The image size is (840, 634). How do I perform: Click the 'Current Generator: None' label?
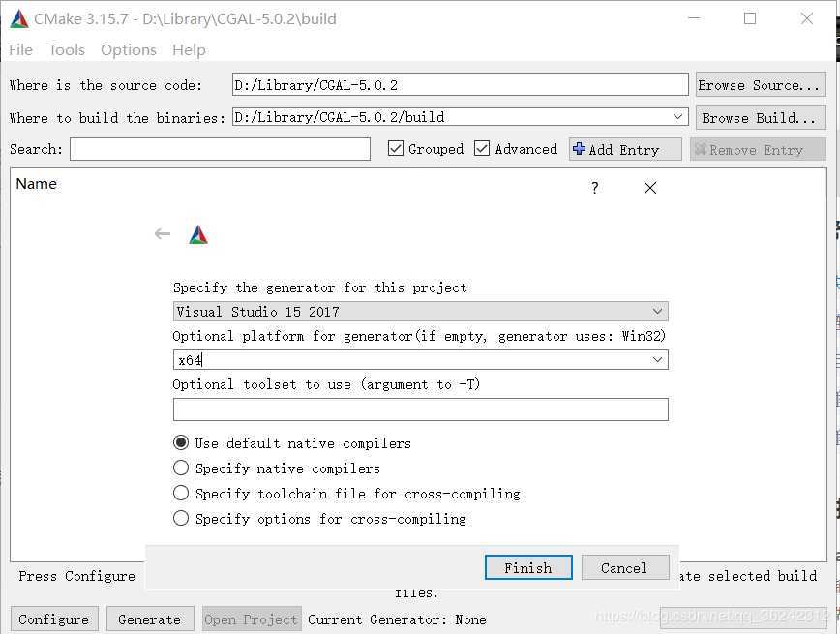pos(397,619)
